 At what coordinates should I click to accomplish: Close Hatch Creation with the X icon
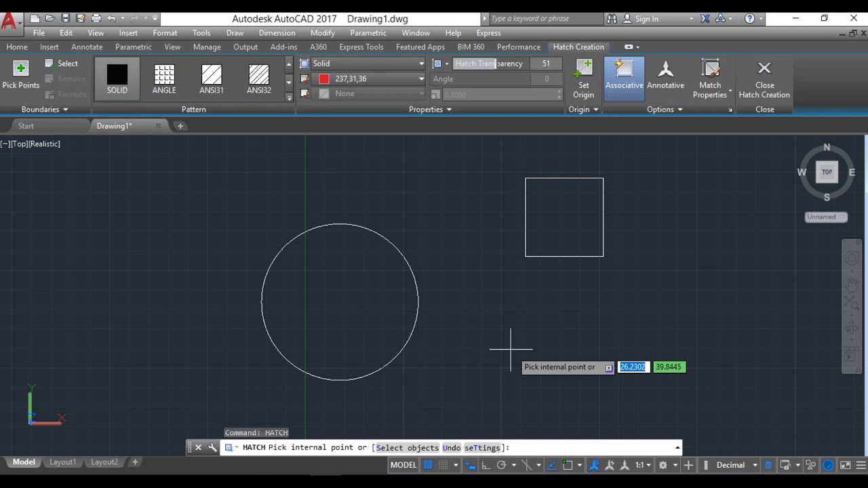(x=764, y=68)
